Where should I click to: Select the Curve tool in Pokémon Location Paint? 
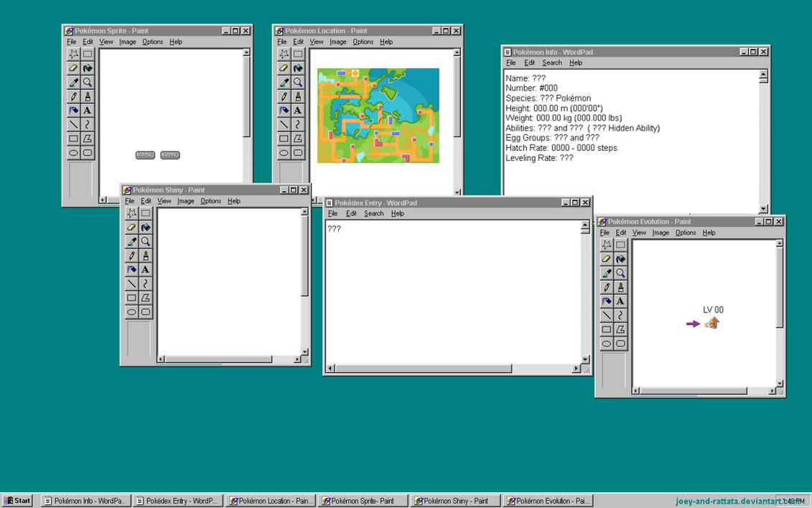click(297, 124)
